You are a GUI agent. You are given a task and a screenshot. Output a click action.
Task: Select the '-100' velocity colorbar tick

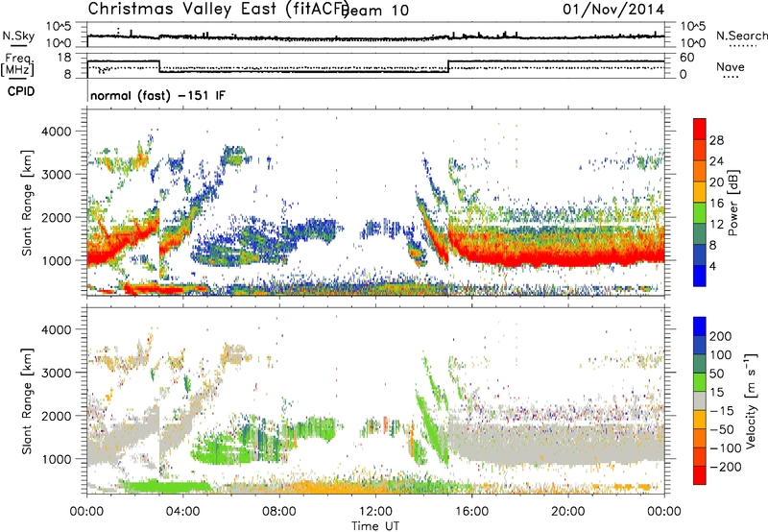726,448
